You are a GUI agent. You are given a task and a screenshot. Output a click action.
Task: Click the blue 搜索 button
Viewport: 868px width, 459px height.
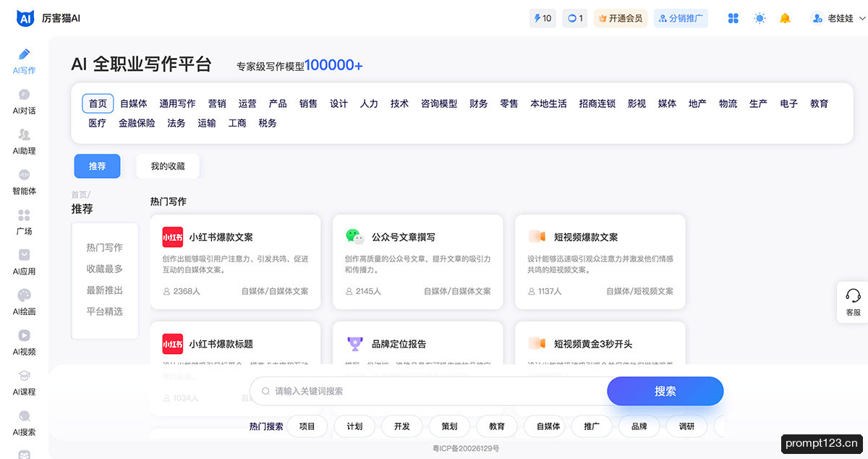pyautogui.click(x=665, y=391)
